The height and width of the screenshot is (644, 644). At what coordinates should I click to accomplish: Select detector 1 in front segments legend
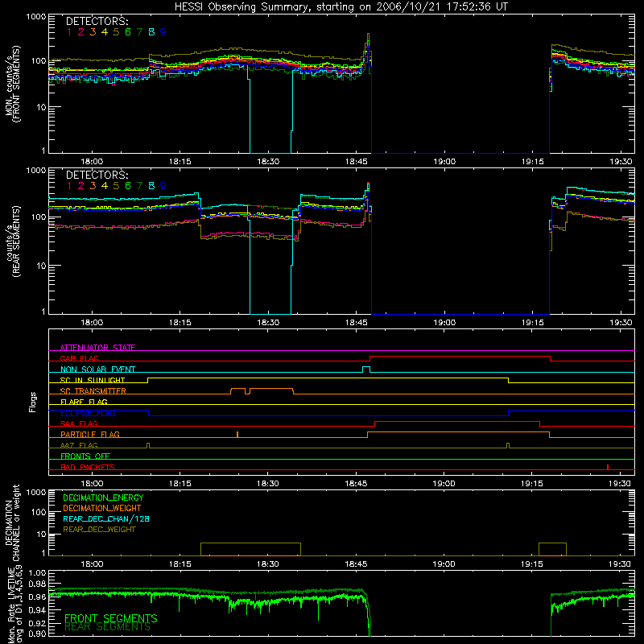pos(69,32)
